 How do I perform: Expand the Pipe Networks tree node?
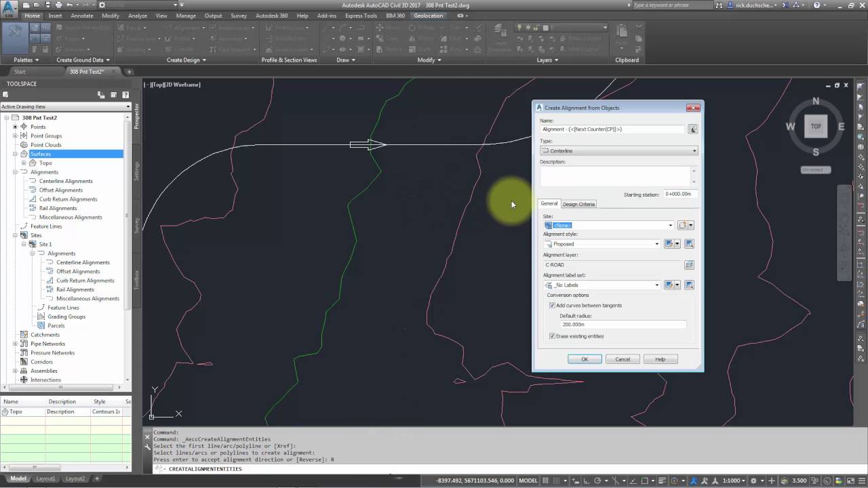(x=16, y=344)
